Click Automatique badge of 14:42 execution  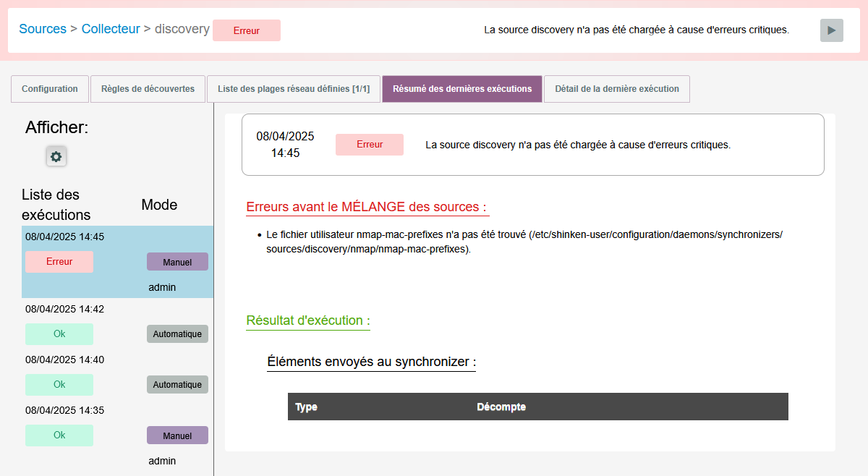(177, 334)
